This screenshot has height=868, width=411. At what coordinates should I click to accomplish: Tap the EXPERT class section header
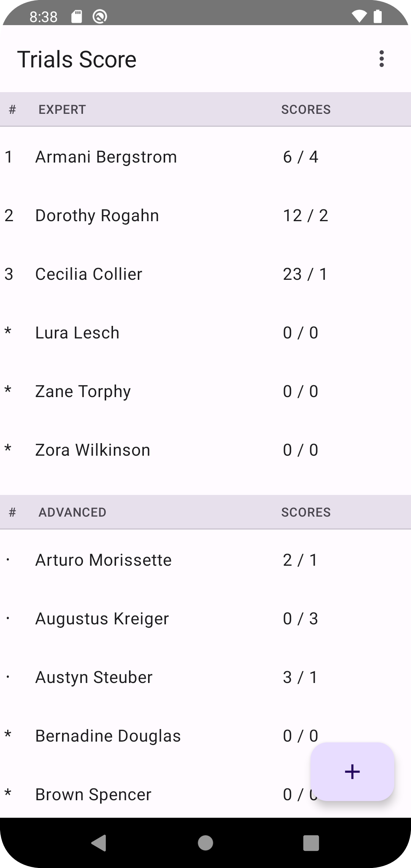point(62,110)
